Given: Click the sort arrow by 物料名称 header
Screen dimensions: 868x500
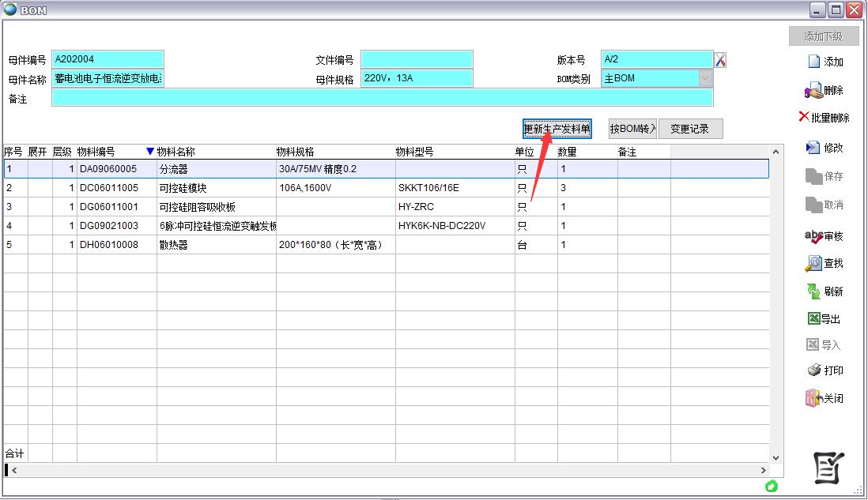Looking at the screenshot, I should tap(150, 152).
